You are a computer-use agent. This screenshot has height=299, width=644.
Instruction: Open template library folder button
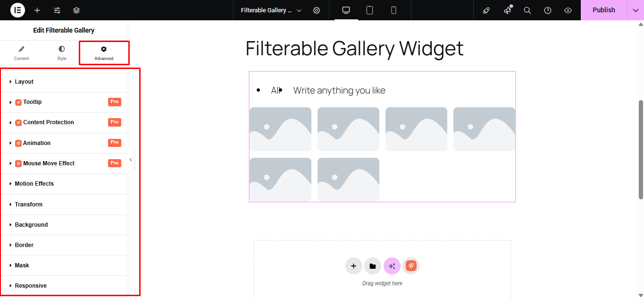coord(373,266)
